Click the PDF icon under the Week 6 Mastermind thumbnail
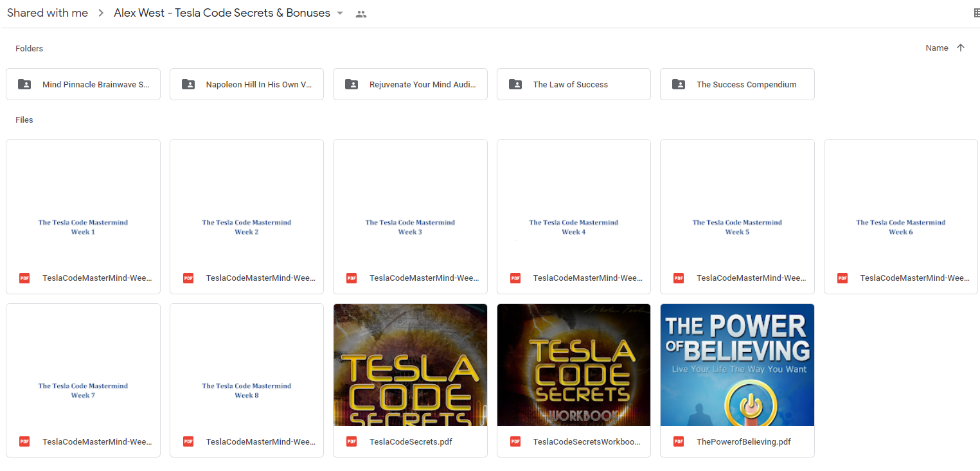980x471 pixels. [842, 278]
